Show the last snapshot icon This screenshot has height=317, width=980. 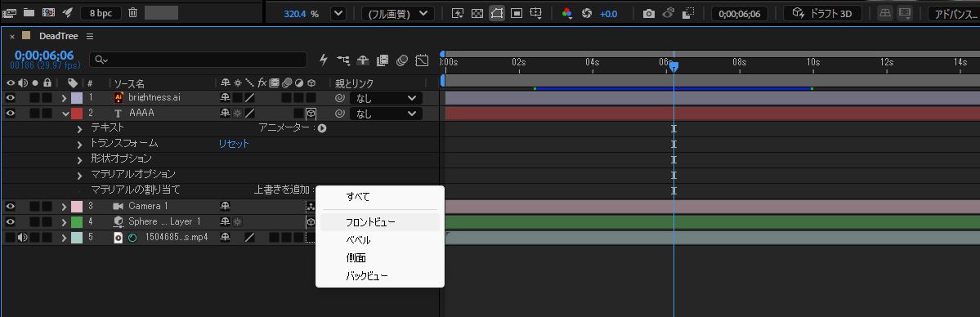tap(668, 13)
